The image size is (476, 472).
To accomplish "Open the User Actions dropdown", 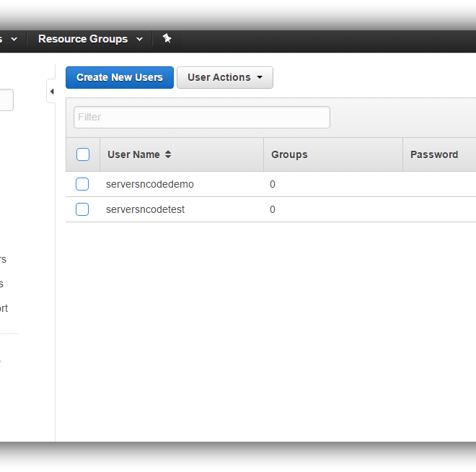I will [225, 77].
